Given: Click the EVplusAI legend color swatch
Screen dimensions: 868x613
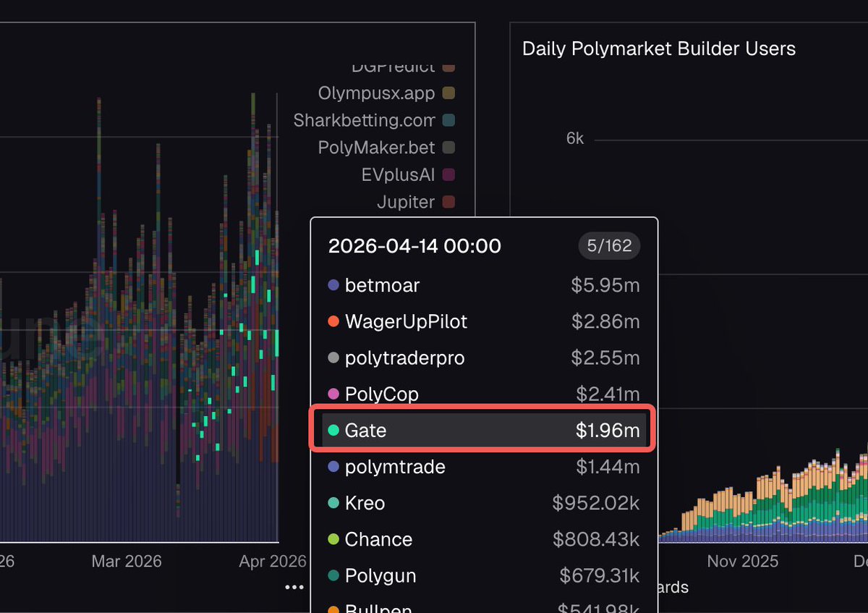Looking at the screenshot, I should coord(448,174).
